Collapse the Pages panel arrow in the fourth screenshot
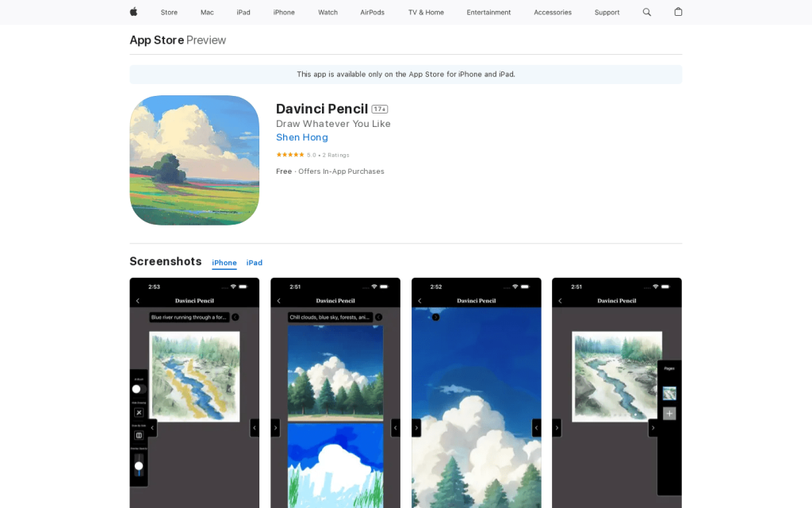 point(653,428)
